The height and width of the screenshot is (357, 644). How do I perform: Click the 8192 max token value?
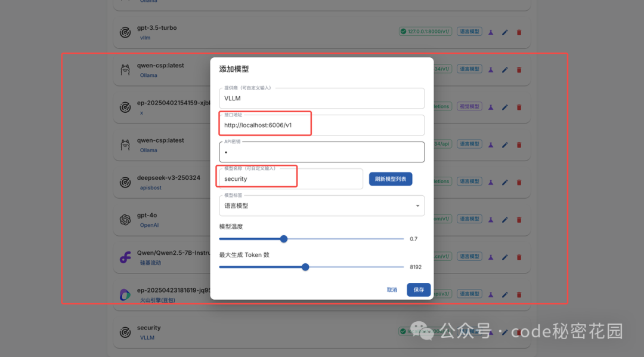416,267
